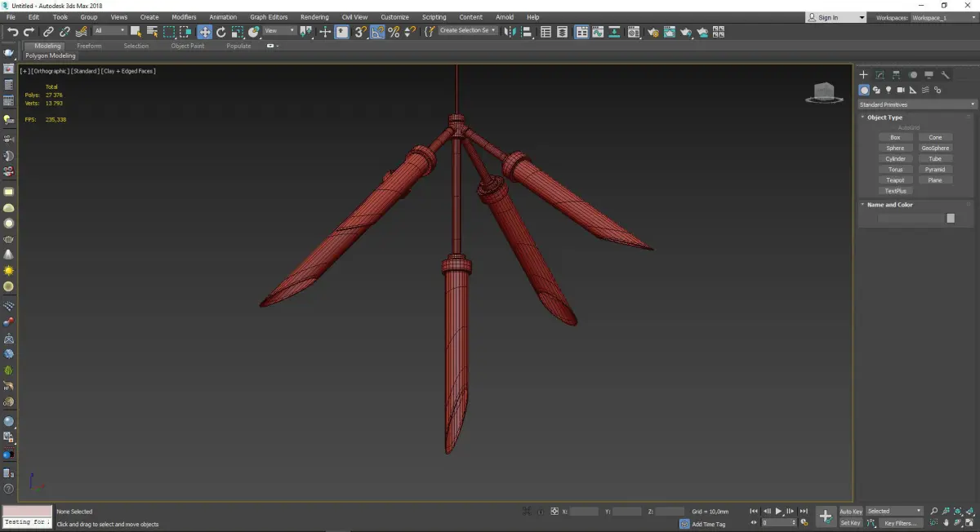Screen dimensions: 980x532
Task: Open the Graph Editors menu
Action: [x=269, y=17]
